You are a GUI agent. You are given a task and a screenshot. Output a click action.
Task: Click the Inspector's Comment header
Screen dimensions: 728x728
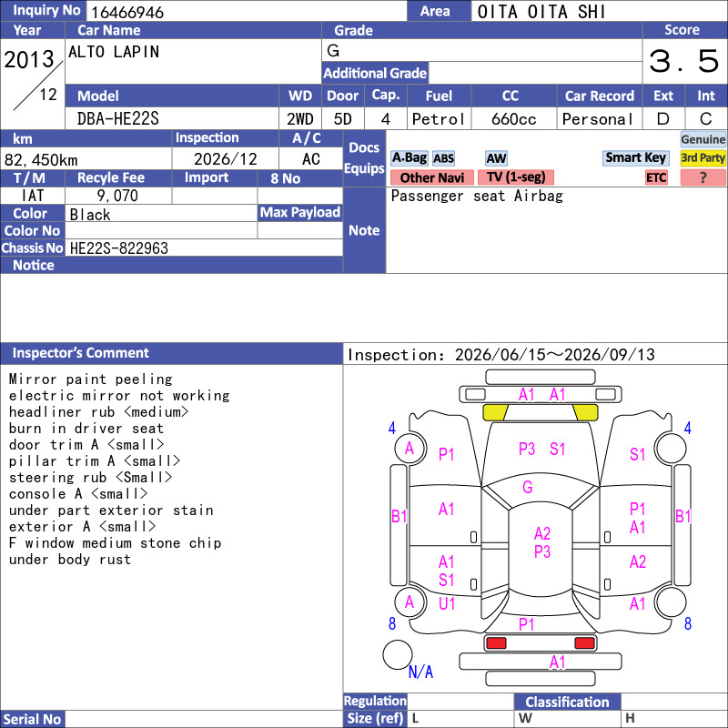point(80,353)
